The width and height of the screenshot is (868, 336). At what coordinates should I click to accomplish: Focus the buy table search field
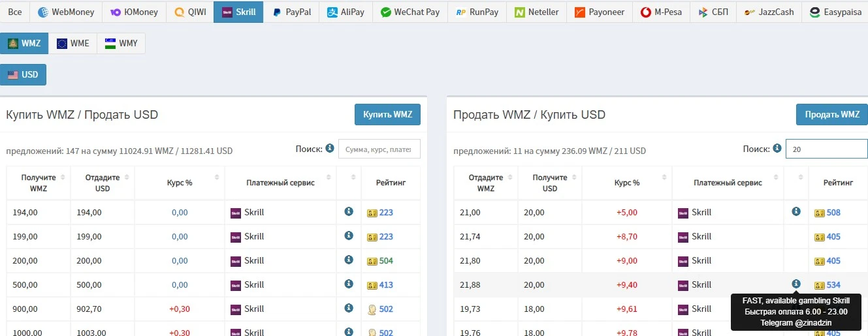coord(379,149)
